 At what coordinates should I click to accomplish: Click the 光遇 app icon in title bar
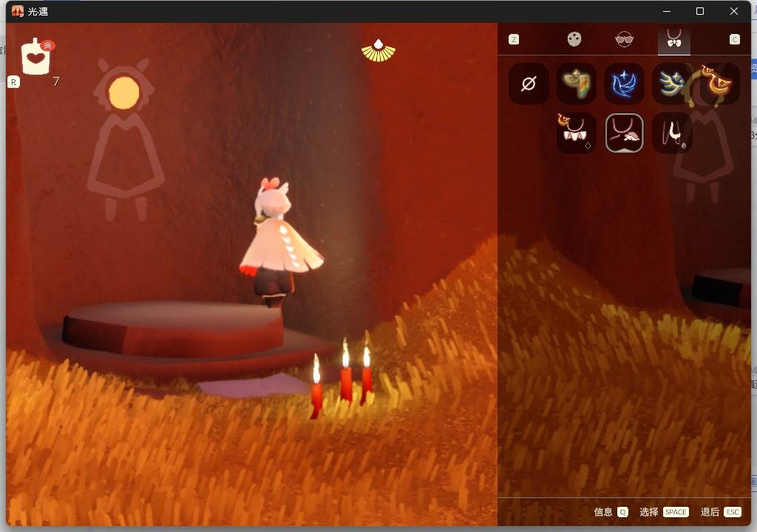pos(18,11)
